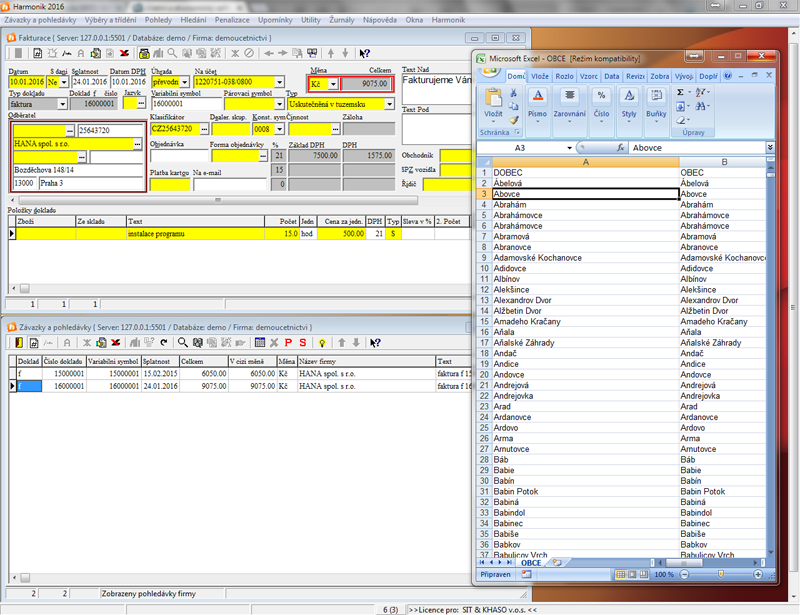The width and height of the screenshot is (800, 615).
Task: Click the magnifier icon in Závazky toolbar
Action: pyautogui.click(x=182, y=342)
